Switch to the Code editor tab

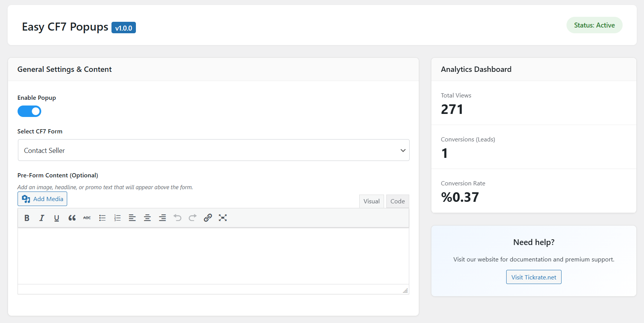pyautogui.click(x=397, y=201)
